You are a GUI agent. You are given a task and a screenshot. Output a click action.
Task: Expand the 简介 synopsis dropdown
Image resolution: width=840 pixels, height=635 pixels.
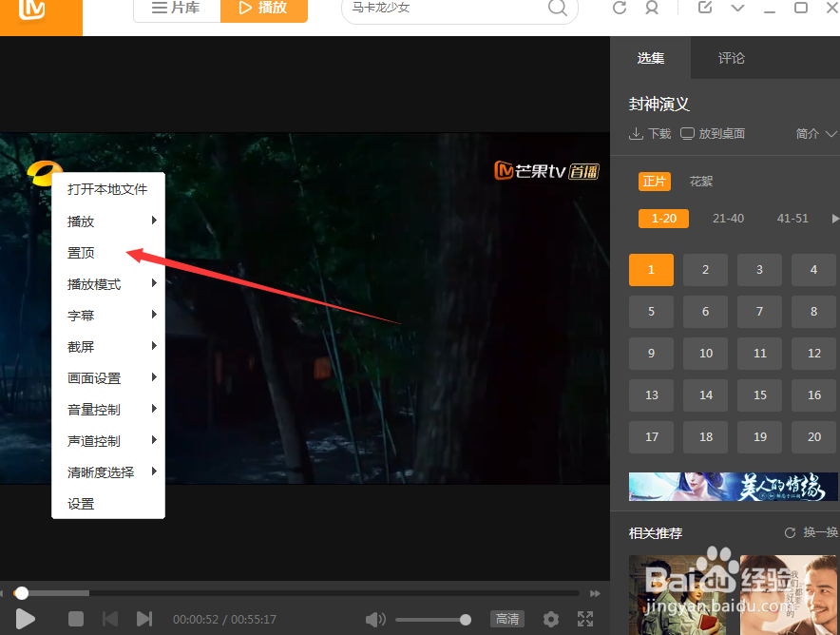coord(816,133)
